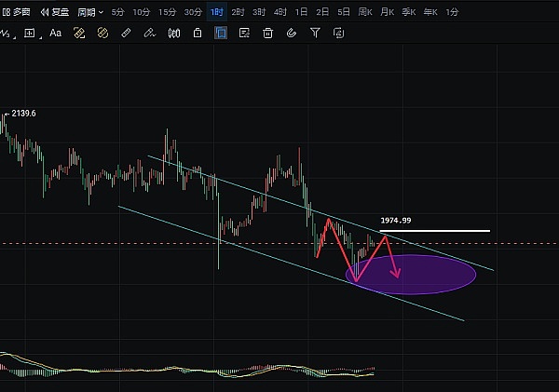
Task: Switch to the 5分 timeframe
Action: pyautogui.click(x=117, y=12)
